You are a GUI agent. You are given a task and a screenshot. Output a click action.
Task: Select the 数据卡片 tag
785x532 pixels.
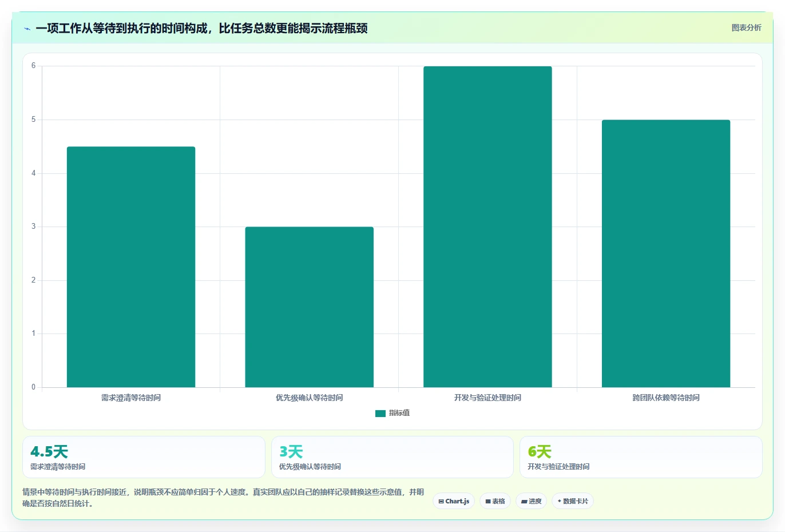click(573, 501)
